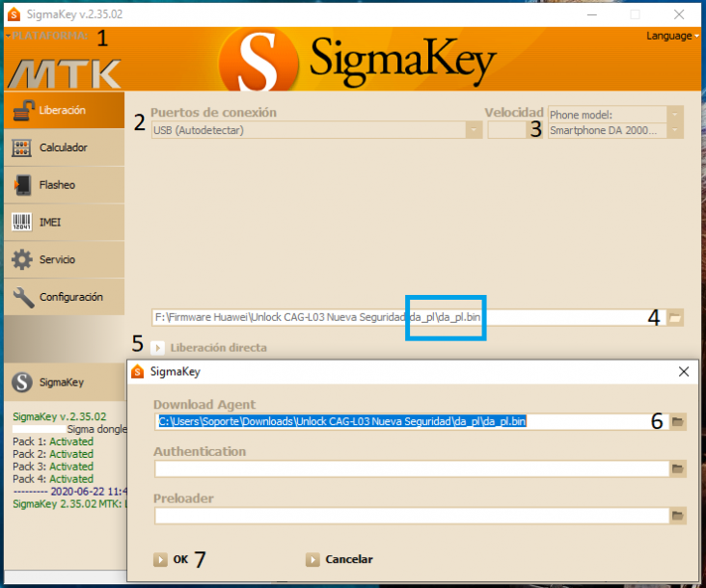Select the USB (Autodetectar) port combo box

click(x=316, y=130)
